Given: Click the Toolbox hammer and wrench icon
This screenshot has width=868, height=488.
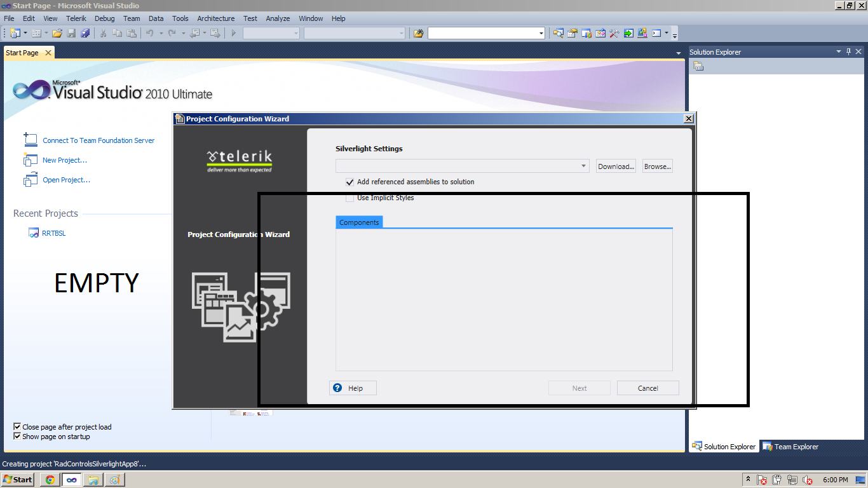Looking at the screenshot, I should [614, 33].
